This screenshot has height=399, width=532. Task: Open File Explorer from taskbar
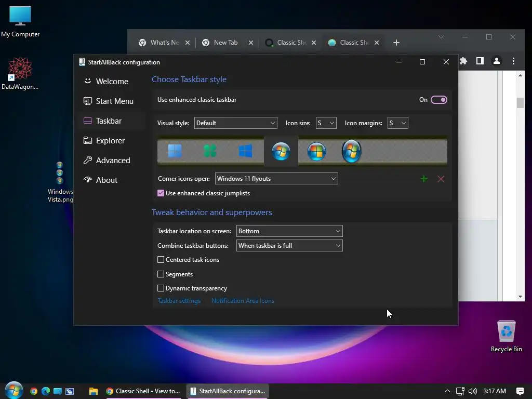click(94, 391)
